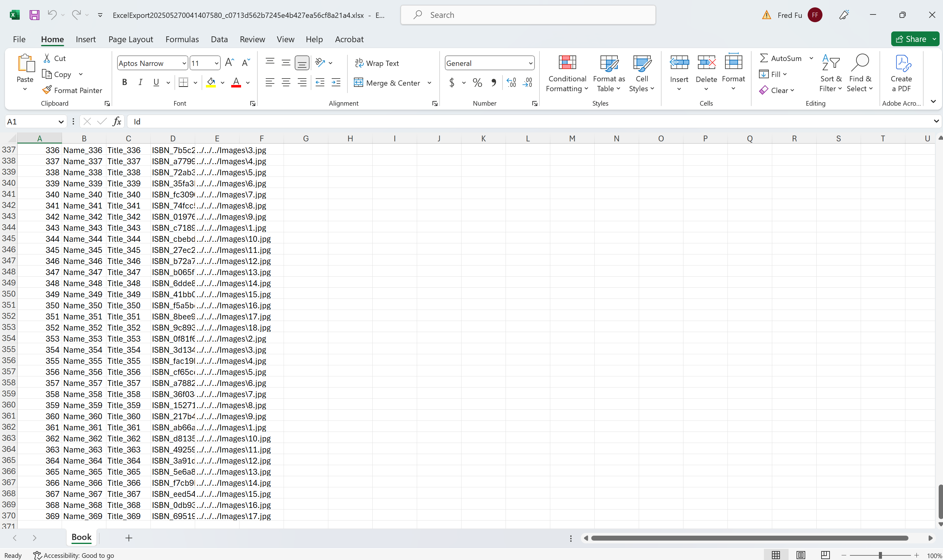Viewport: 943px width, 560px height.
Task: Select the Book sheet tab
Action: (81, 537)
